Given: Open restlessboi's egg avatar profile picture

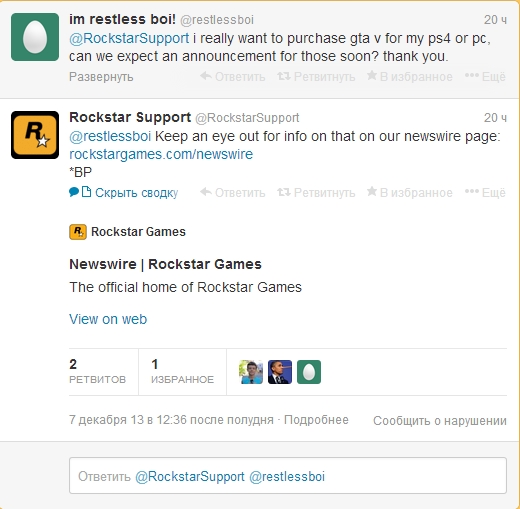Looking at the screenshot, I should pos(35,37).
